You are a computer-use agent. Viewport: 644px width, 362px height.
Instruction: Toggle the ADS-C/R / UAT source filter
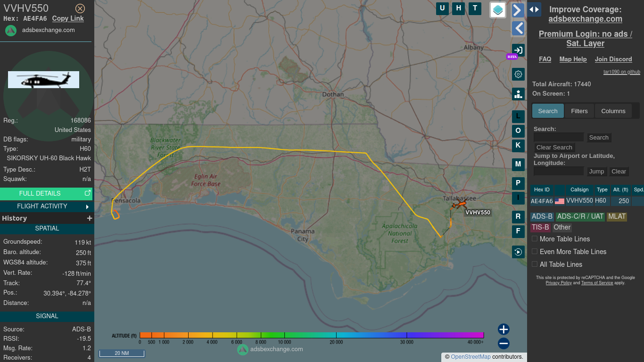580,216
